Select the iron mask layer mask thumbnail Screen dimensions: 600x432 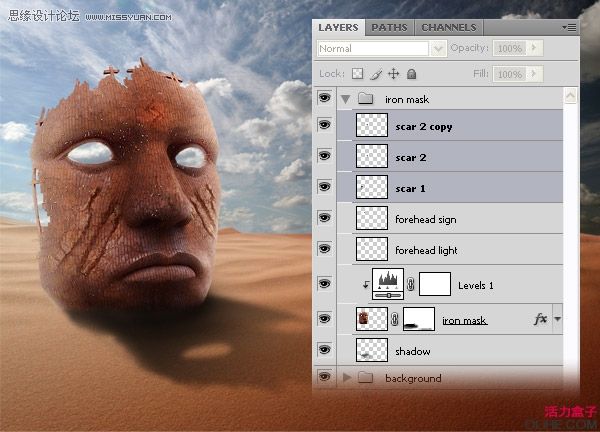point(419,319)
